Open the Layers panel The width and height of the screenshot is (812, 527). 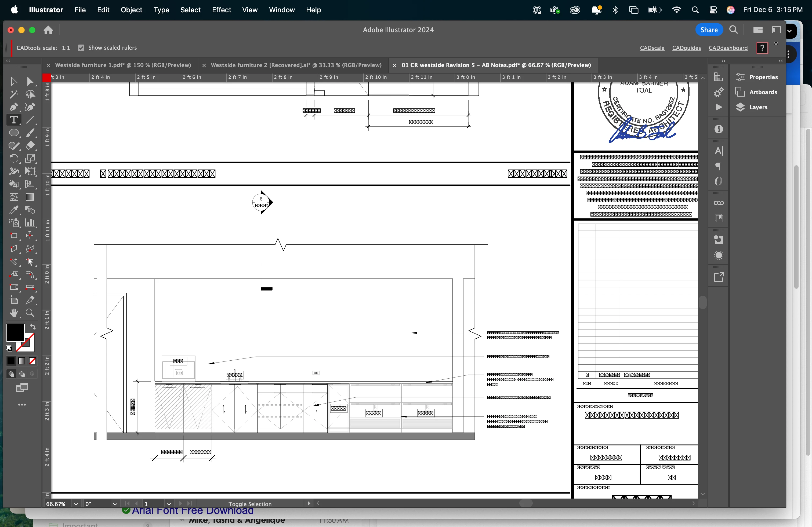tap(758, 107)
